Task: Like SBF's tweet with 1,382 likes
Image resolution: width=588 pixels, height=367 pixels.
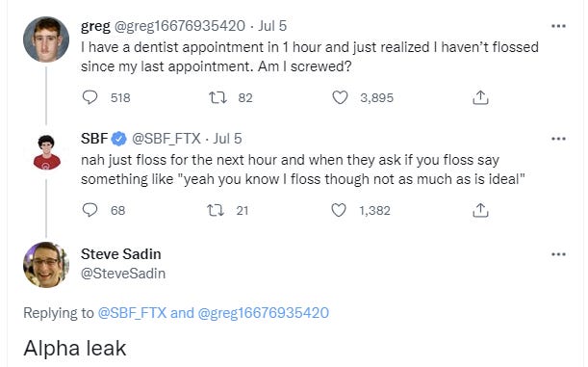Action: click(x=339, y=210)
